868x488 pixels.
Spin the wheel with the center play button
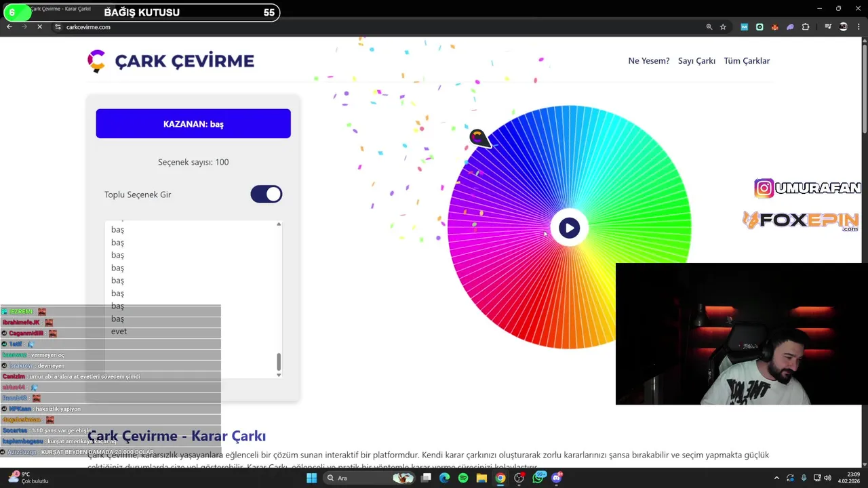569,228
